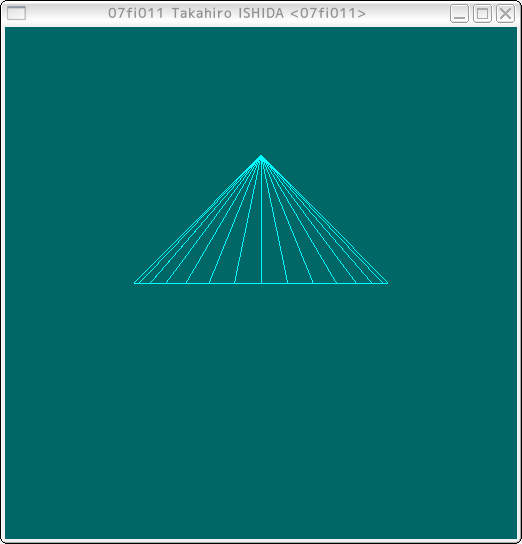The width and height of the screenshot is (522, 544).
Task: Click the bottom-right corner of the cone base
Action: [387, 283]
